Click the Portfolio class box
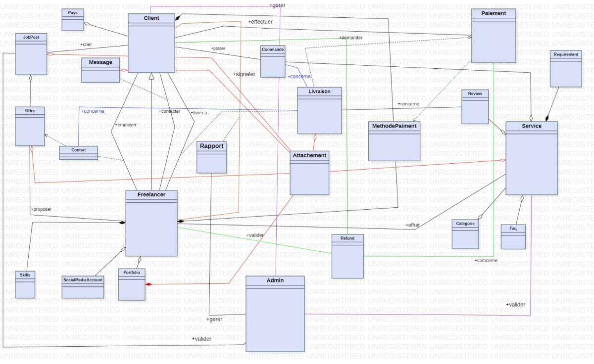The height and width of the screenshot is (364, 594). click(x=132, y=284)
